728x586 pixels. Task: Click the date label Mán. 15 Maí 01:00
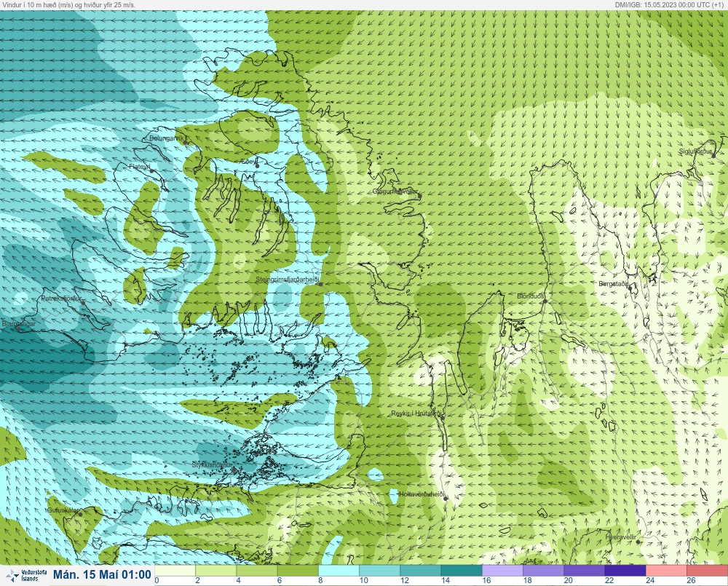(x=102, y=575)
